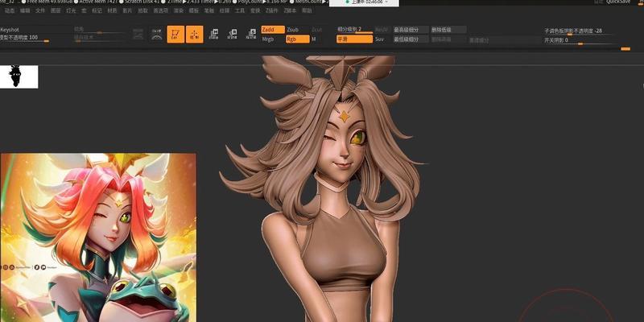Image resolution: width=644 pixels, height=322 pixels.
Task: Select the Draw mode button
Action: [x=194, y=35]
